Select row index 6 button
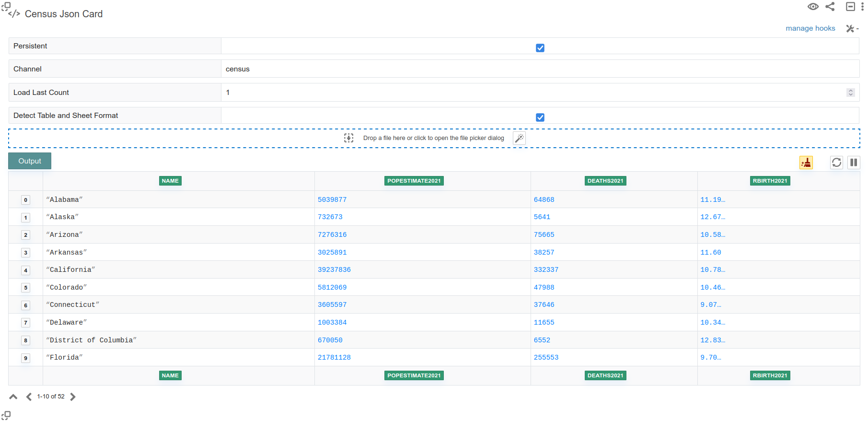The width and height of the screenshot is (868, 421). pyautogui.click(x=25, y=305)
